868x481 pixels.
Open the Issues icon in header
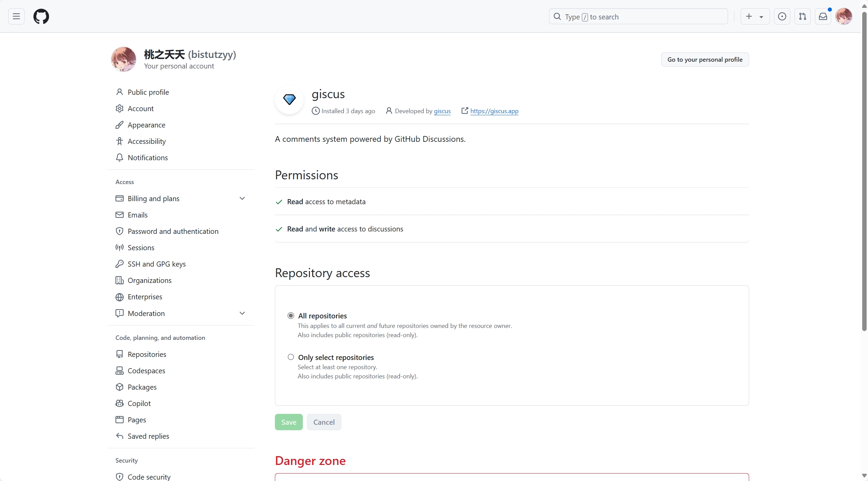click(x=782, y=16)
